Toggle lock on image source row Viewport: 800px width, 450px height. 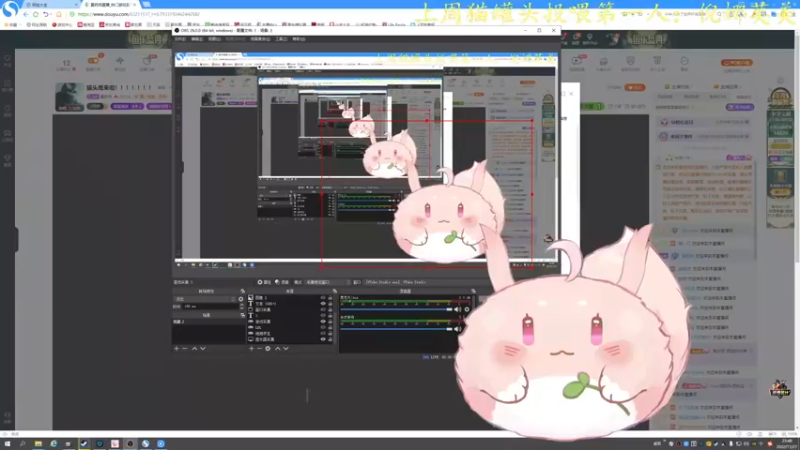[330, 297]
